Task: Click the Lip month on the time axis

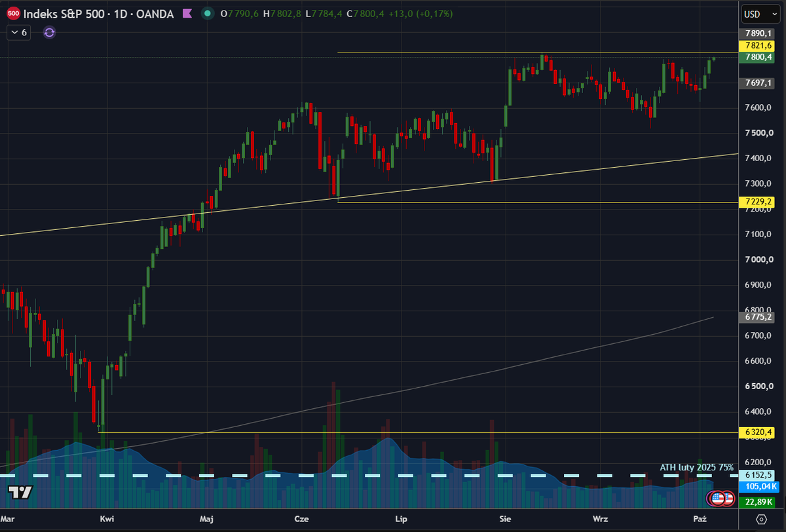Action: [402, 519]
